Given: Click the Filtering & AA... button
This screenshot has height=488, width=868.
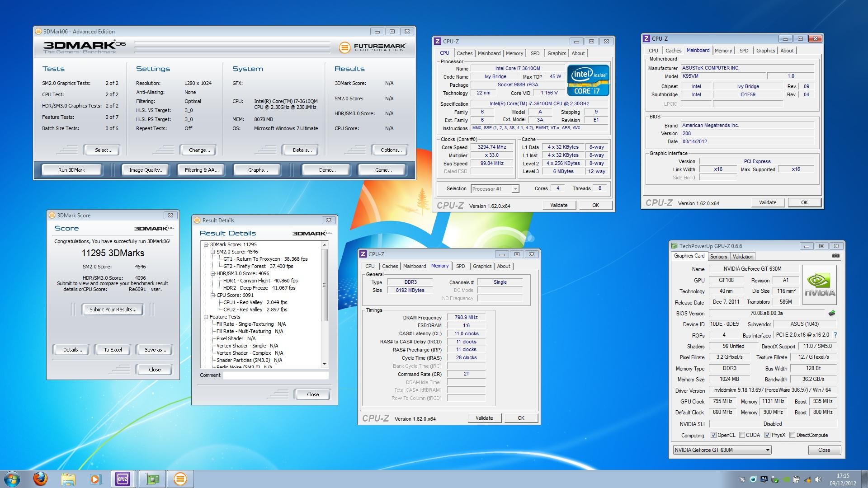Looking at the screenshot, I should tap(202, 170).
